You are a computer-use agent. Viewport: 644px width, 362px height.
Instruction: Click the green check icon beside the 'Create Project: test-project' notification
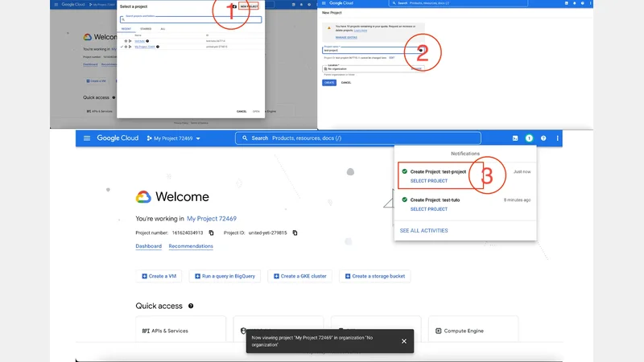tap(405, 171)
